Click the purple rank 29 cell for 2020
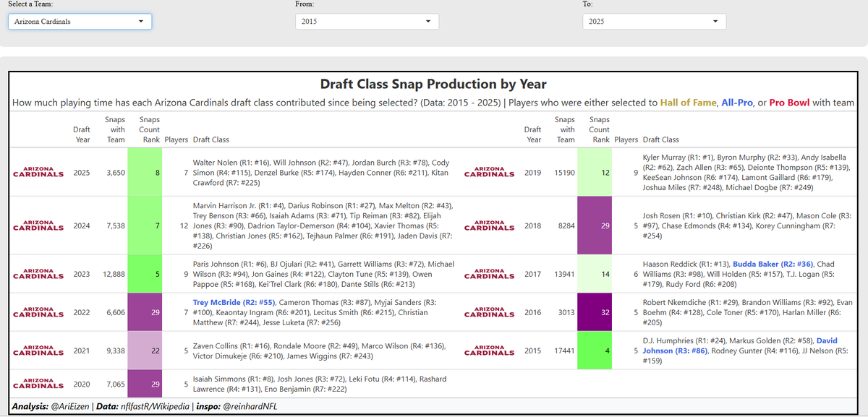The image size is (868, 417). pyautogui.click(x=145, y=384)
